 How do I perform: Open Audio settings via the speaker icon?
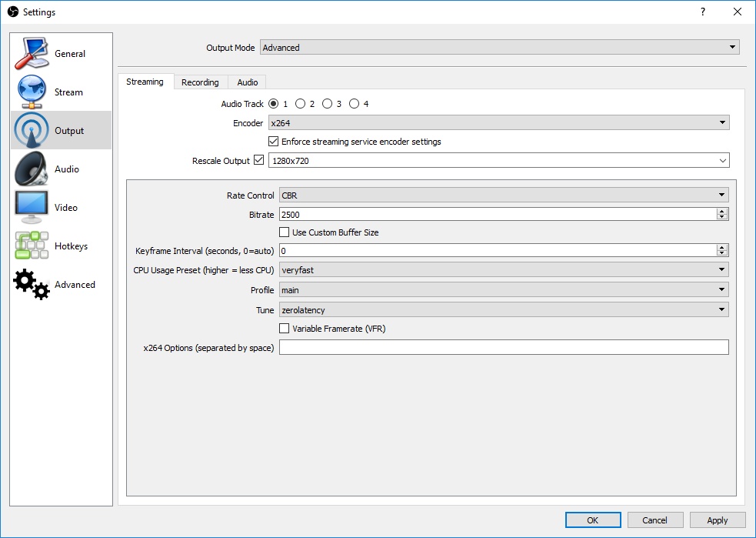(32, 169)
